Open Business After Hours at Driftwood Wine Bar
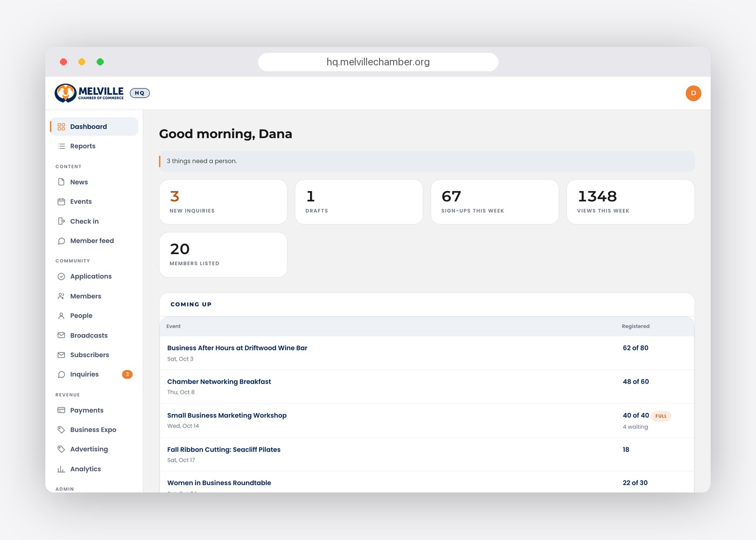Screen dimensions: 756x540 click(237, 348)
